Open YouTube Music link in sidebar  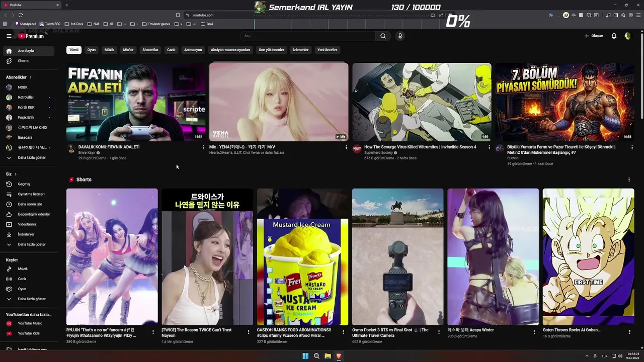point(29,323)
